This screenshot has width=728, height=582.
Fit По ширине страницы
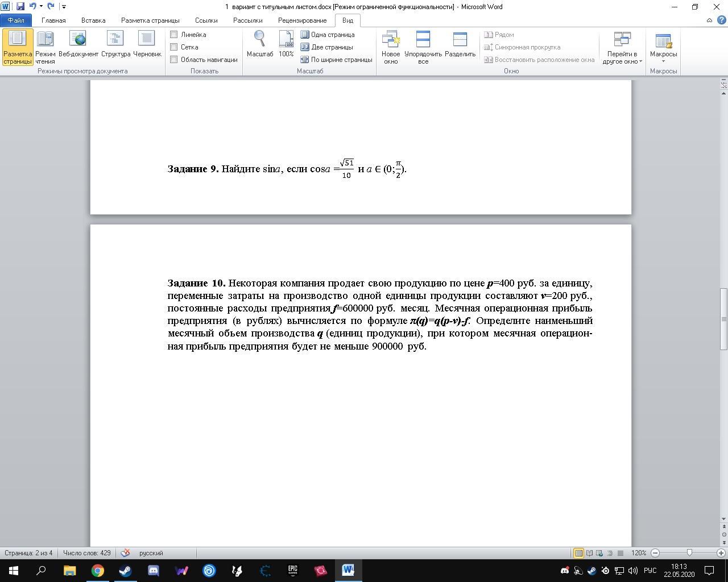[x=336, y=60]
